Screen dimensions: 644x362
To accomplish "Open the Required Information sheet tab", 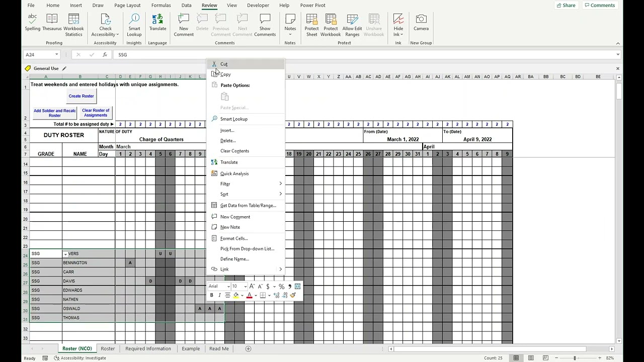I will click(x=148, y=348).
